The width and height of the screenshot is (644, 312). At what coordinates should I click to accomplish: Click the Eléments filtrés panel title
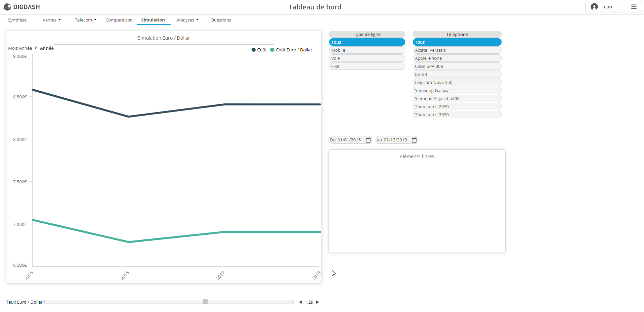pos(417,157)
